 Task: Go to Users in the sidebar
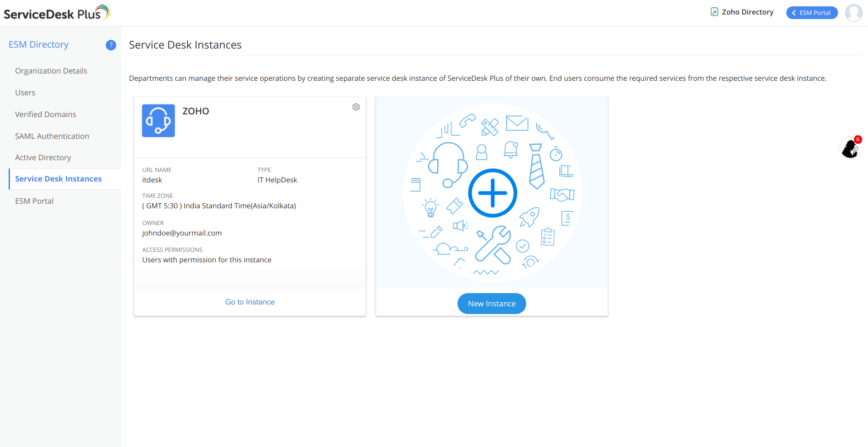25,93
